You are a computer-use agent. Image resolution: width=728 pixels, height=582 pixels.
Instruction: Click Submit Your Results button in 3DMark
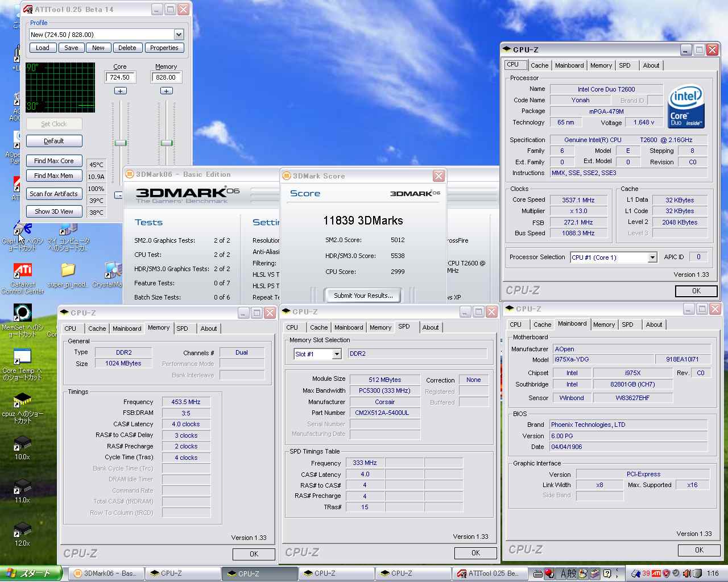pos(363,296)
